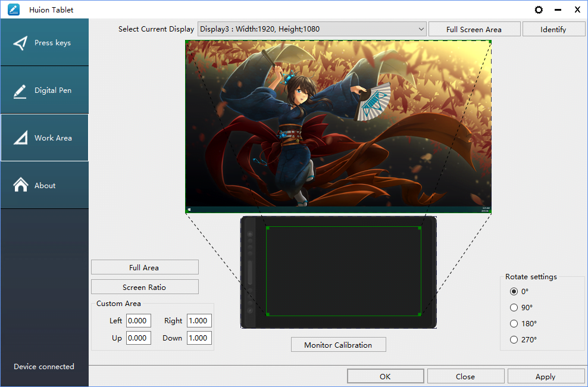This screenshot has width=588, height=387.
Task: Click the triangle ruler Work Area icon
Action: point(21,138)
